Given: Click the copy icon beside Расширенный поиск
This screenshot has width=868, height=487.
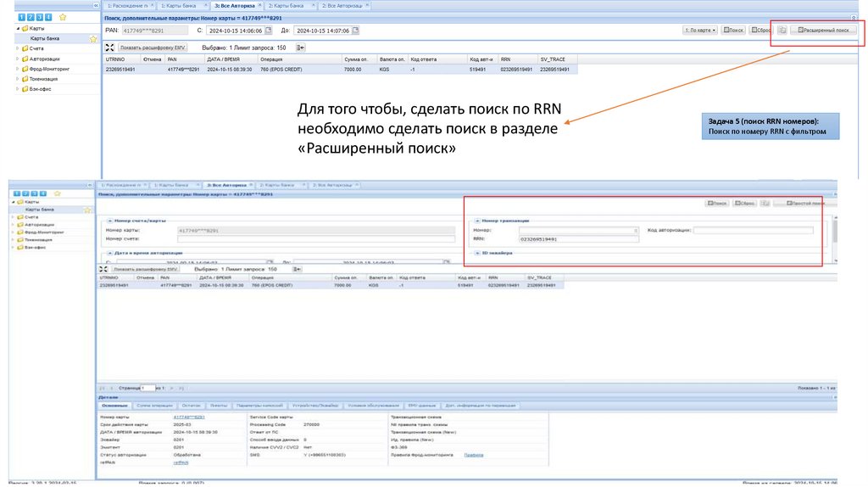Looking at the screenshot, I should tap(782, 30).
